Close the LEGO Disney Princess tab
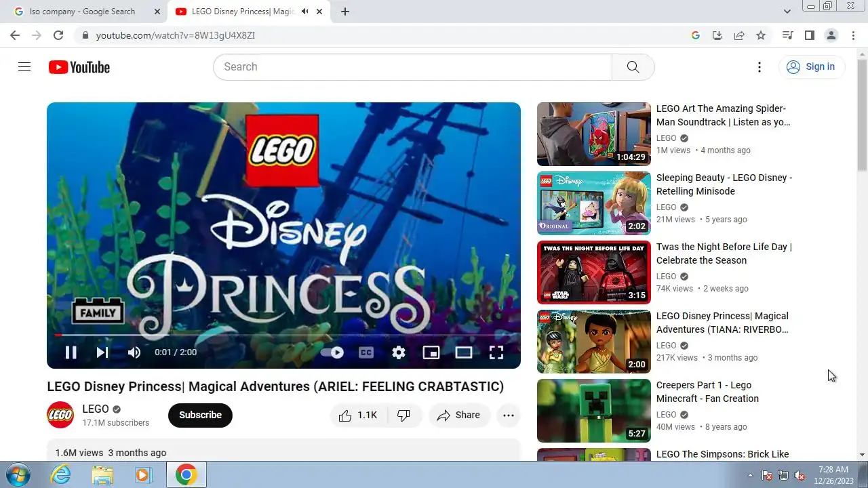 [318, 12]
